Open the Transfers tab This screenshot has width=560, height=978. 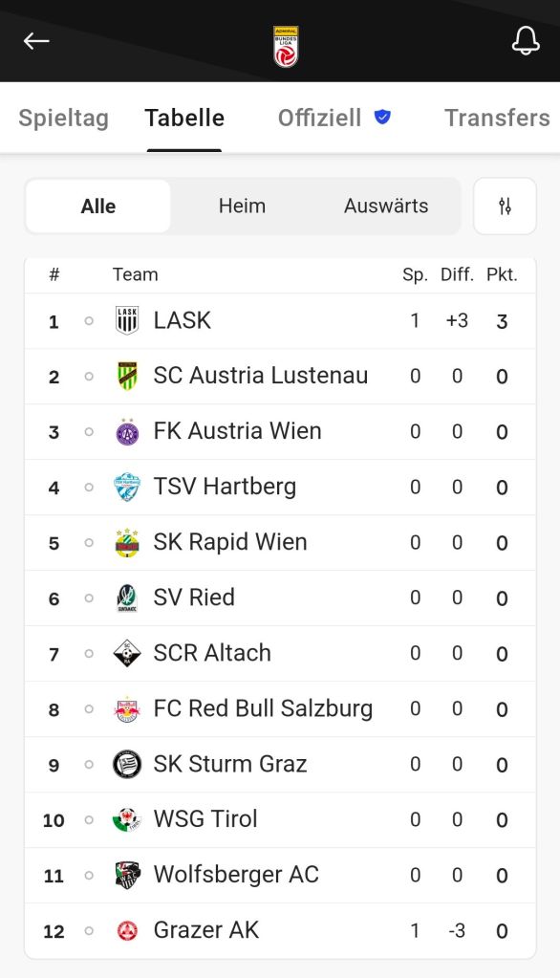pyautogui.click(x=497, y=118)
